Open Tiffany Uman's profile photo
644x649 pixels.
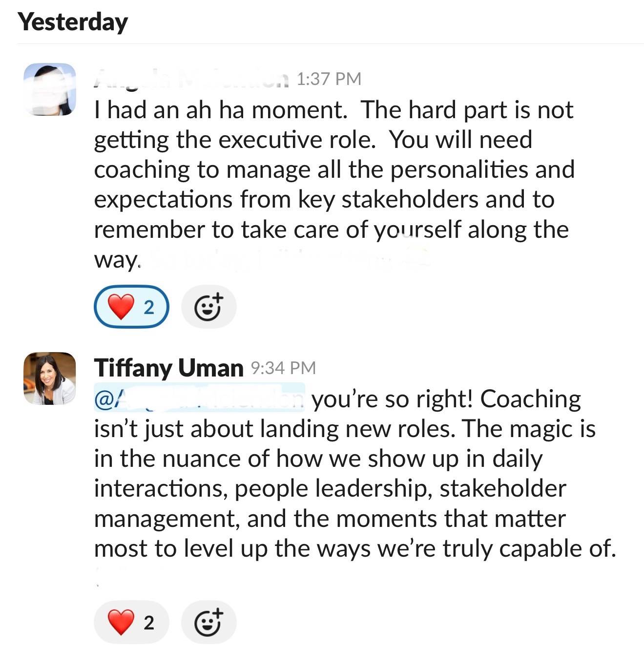coord(50,378)
